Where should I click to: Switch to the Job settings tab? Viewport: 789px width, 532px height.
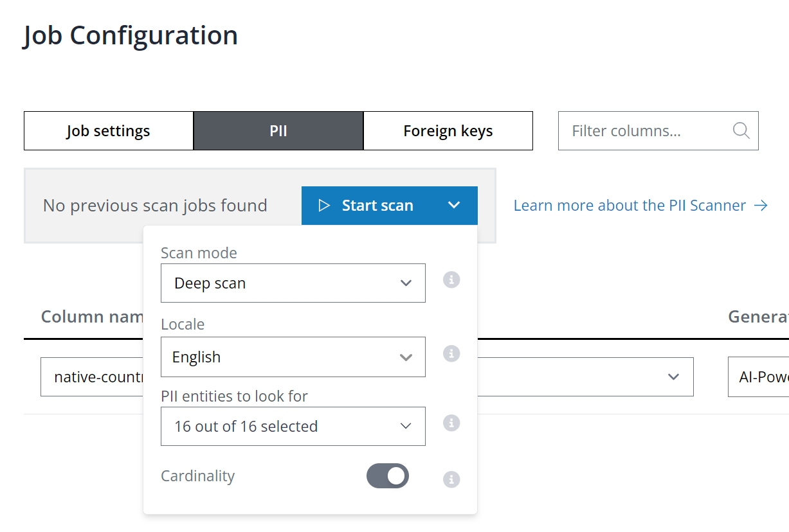coord(108,131)
